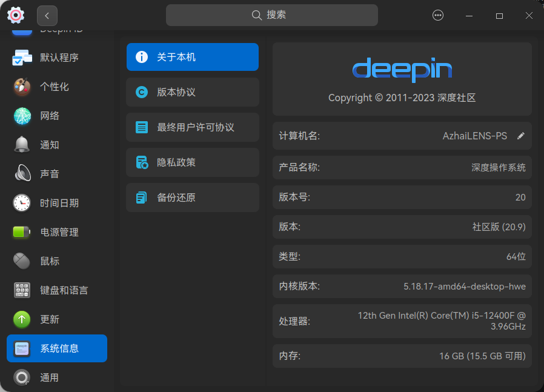Click inside the 搜索 search field
The width and height of the screenshot is (544, 392).
point(271,15)
